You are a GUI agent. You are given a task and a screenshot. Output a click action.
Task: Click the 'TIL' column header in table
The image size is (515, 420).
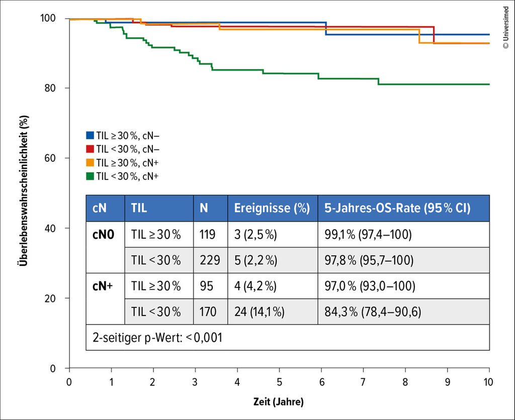[139, 208]
